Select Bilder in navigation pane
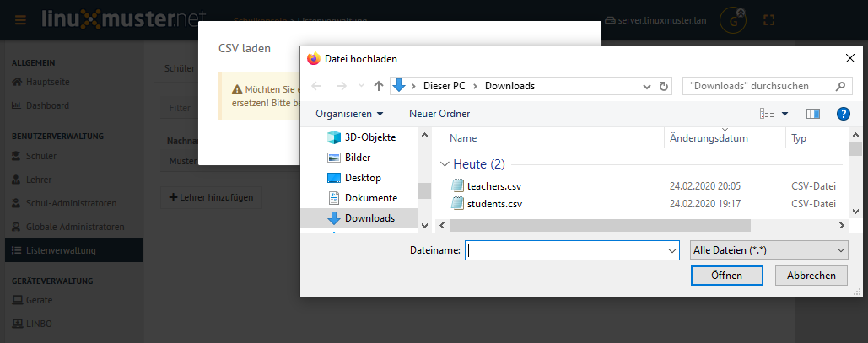 (x=349, y=158)
